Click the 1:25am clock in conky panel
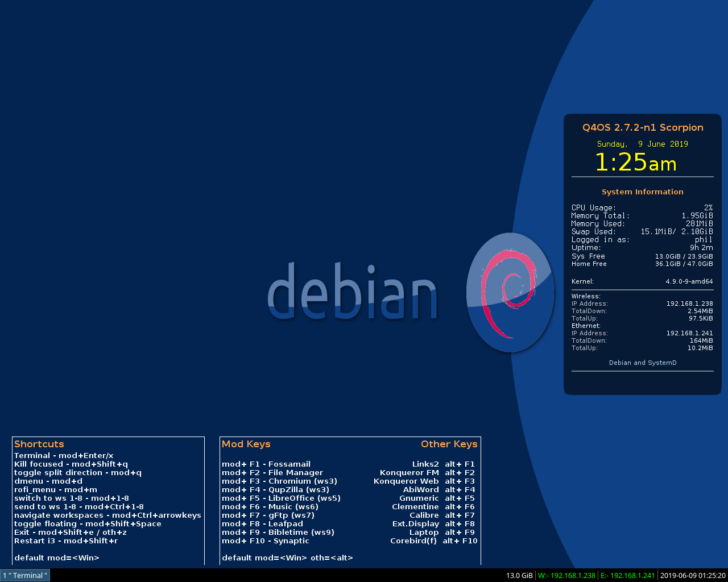728x582 pixels. tap(636, 163)
